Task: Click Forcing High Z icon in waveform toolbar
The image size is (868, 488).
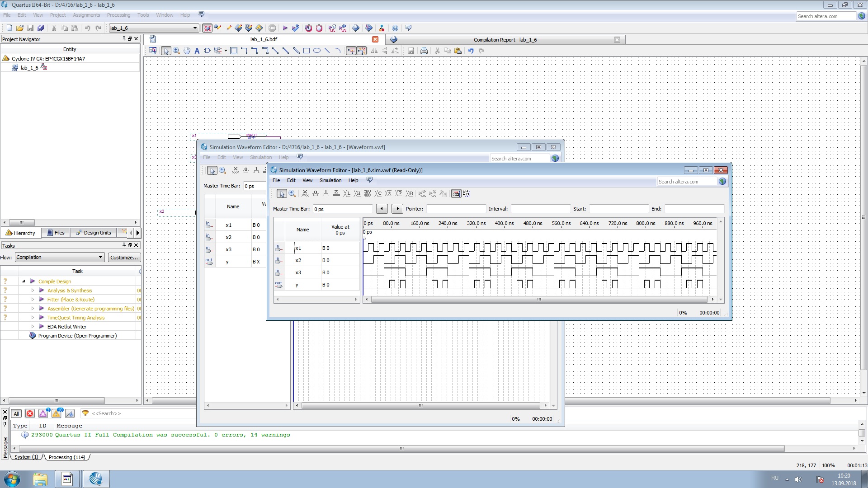Action: [x=336, y=193]
